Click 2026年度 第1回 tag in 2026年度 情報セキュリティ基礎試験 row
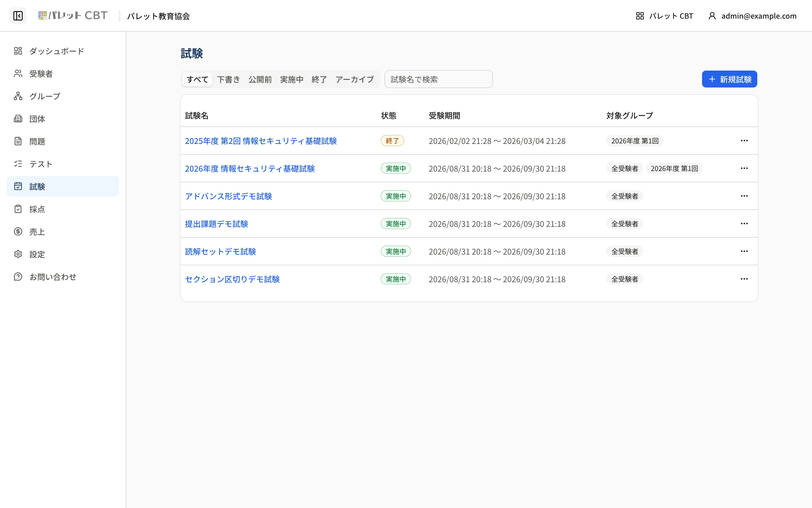The image size is (812, 508). click(674, 168)
